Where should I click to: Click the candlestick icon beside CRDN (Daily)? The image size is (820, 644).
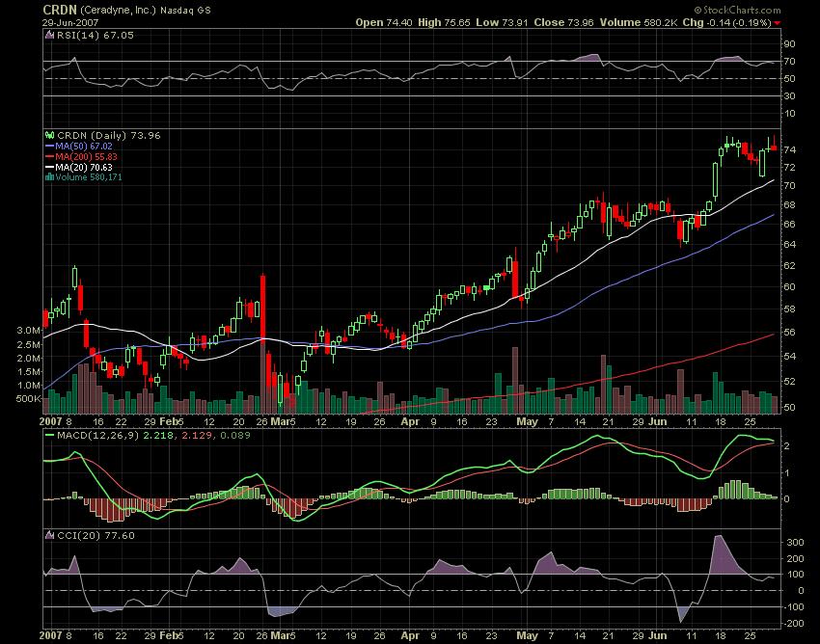[50, 135]
